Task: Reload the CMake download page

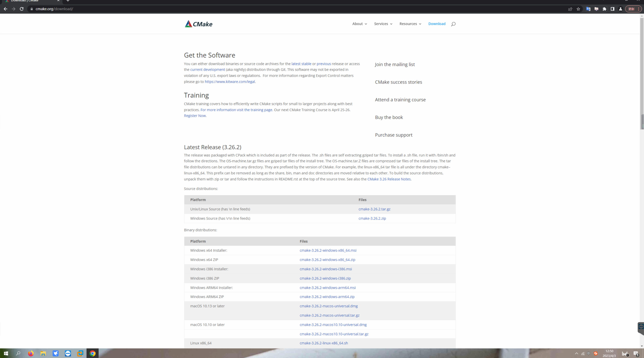Action: click(22, 9)
